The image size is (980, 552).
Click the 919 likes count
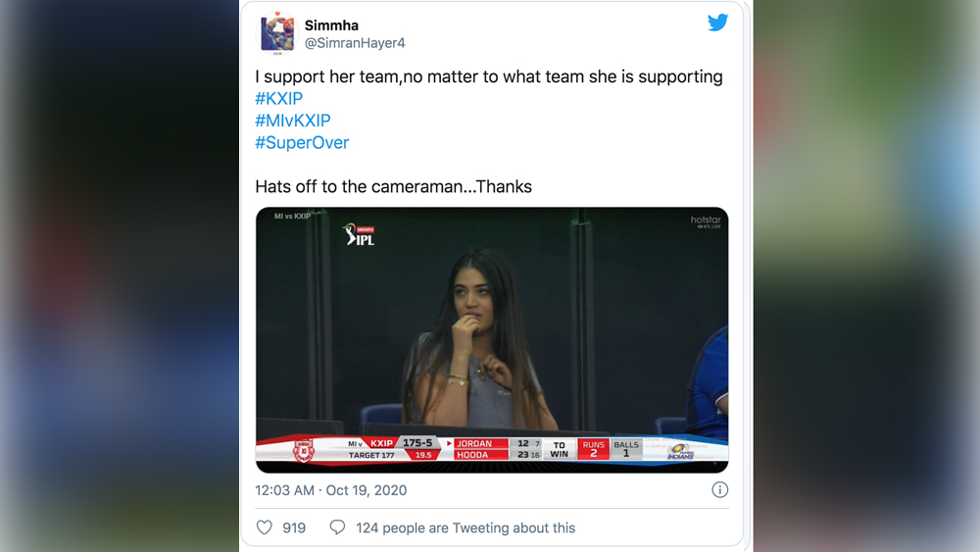294,527
